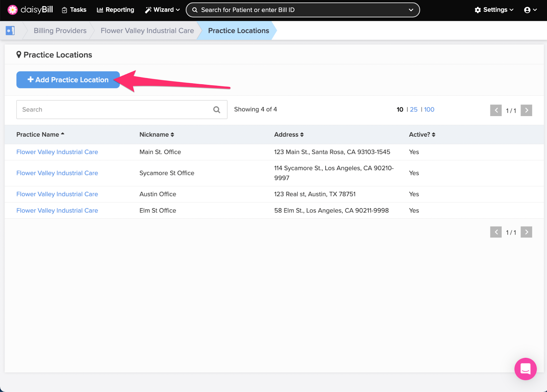Image resolution: width=547 pixels, height=392 pixels.
Task: Click the practice locations Search field
Action: click(x=122, y=110)
